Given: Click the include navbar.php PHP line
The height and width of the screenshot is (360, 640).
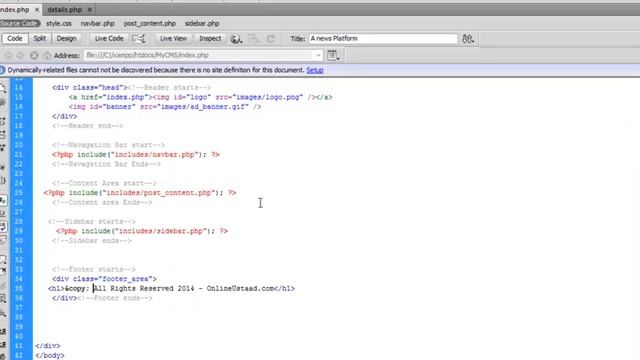Looking at the screenshot, I should tap(136, 155).
